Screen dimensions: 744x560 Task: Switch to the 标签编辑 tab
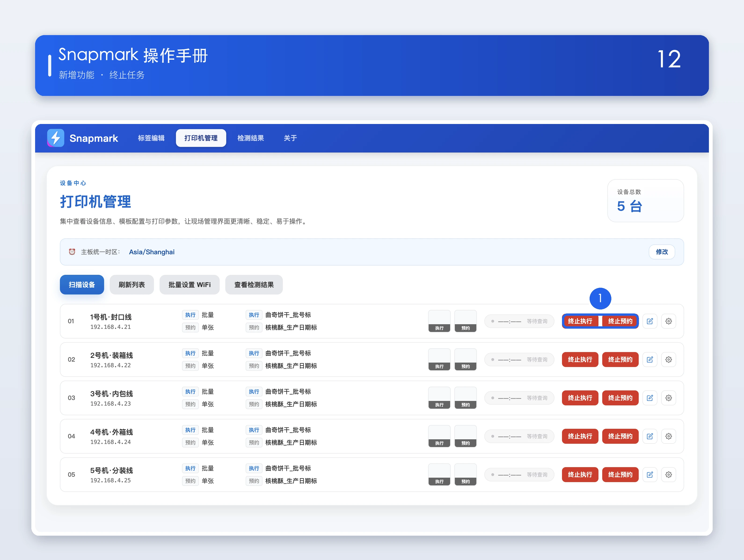(x=151, y=138)
